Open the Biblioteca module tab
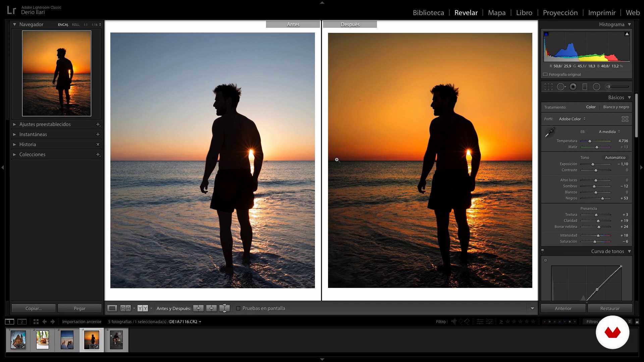 click(428, 12)
